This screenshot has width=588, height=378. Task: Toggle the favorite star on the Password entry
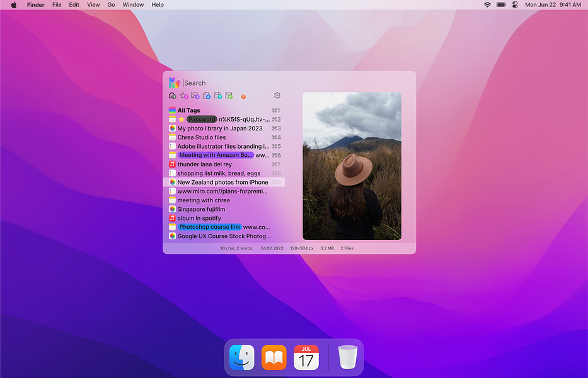[180, 118]
